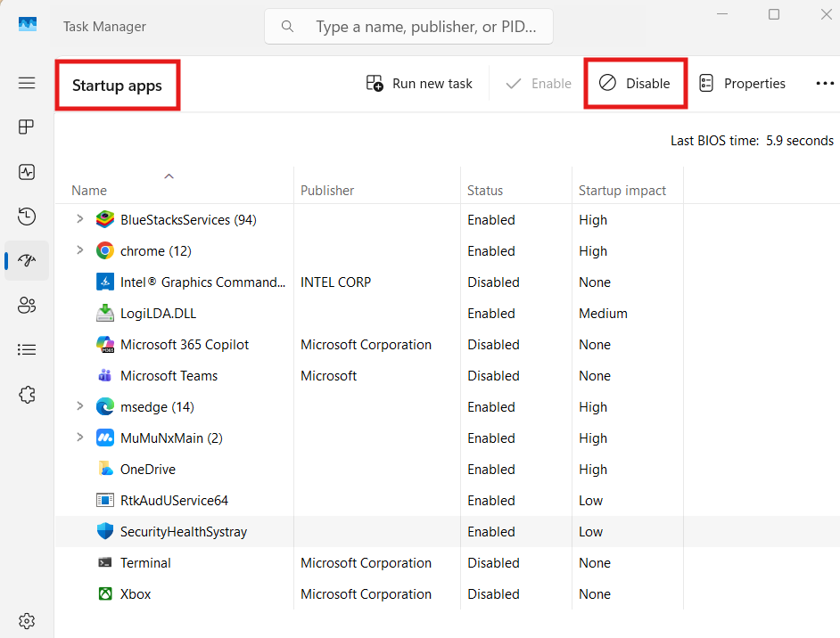
Task: Open Performance page from sidebar
Action: [x=27, y=172]
